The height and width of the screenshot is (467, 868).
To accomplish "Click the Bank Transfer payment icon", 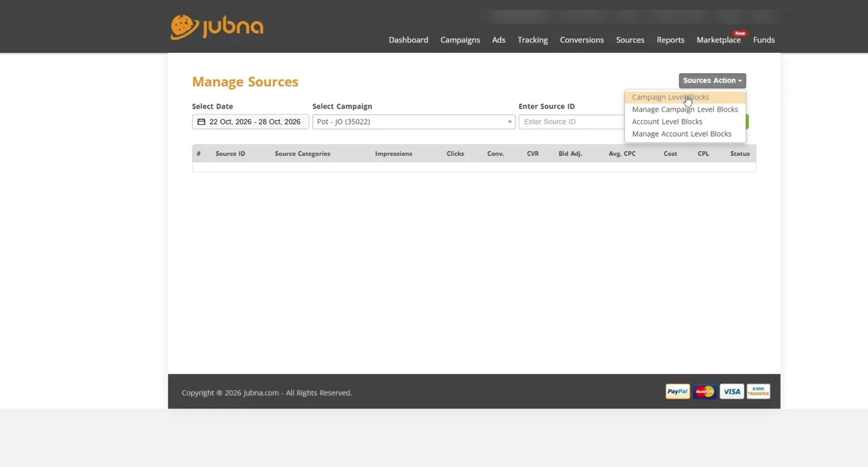I will [x=758, y=392].
